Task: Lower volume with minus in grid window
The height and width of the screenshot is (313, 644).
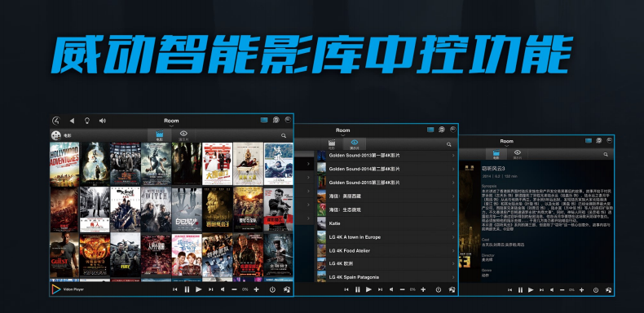Action: [234, 289]
